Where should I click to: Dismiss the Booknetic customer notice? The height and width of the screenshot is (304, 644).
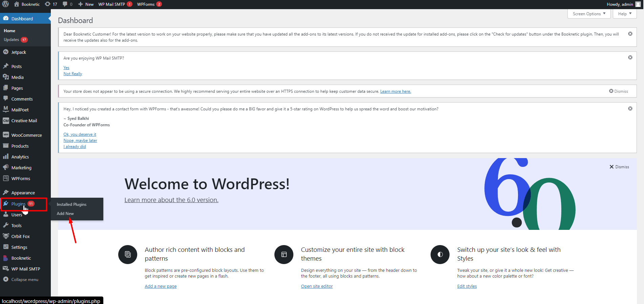(630, 34)
